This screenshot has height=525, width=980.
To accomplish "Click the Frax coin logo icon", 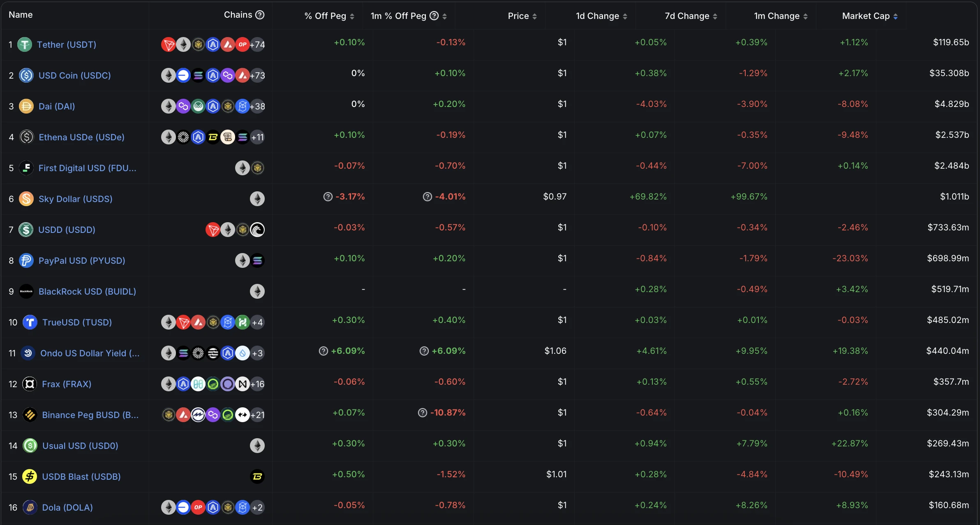I will (x=30, y=384).
